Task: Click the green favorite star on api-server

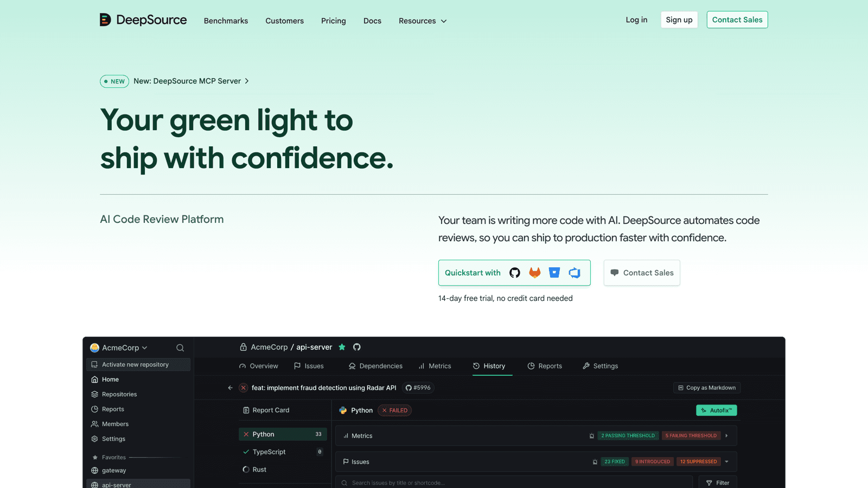Action: [342, 347]
